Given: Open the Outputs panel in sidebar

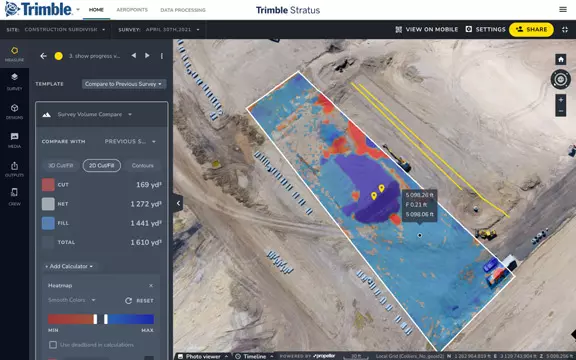Looking at the screenshot, I should click(14, 169).
